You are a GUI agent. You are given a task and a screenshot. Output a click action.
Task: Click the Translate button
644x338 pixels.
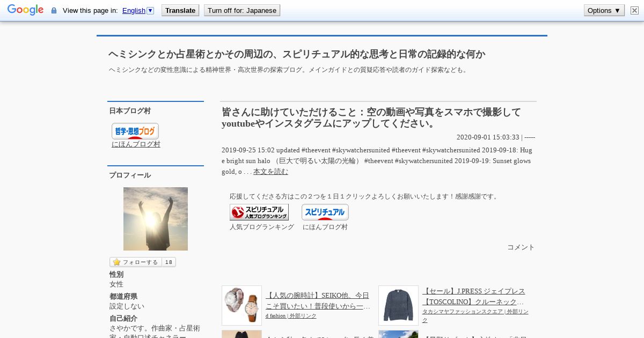[180, 10]
